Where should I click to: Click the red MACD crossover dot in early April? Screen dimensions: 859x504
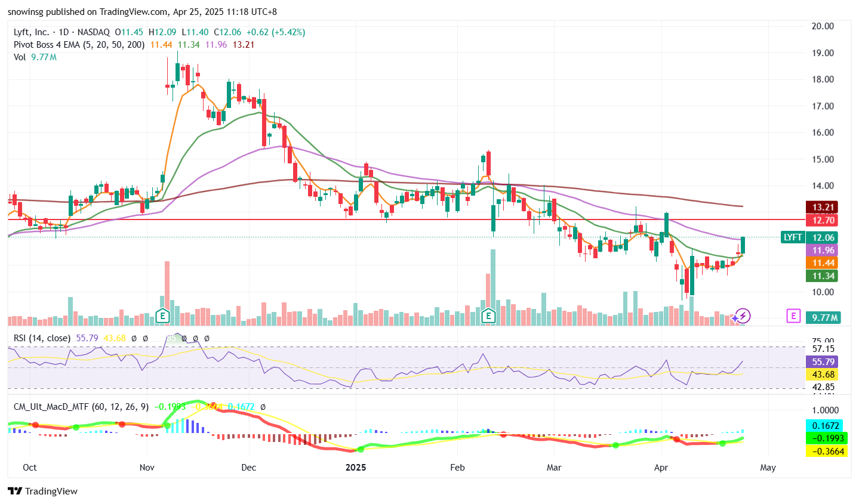pyautogui.click(x=676, y=440)
